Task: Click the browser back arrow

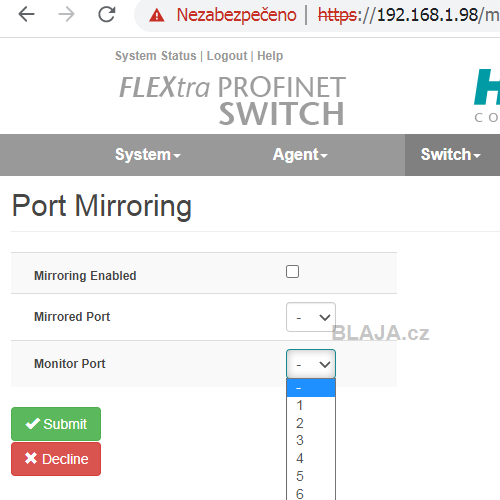Action: pos(26,14)
